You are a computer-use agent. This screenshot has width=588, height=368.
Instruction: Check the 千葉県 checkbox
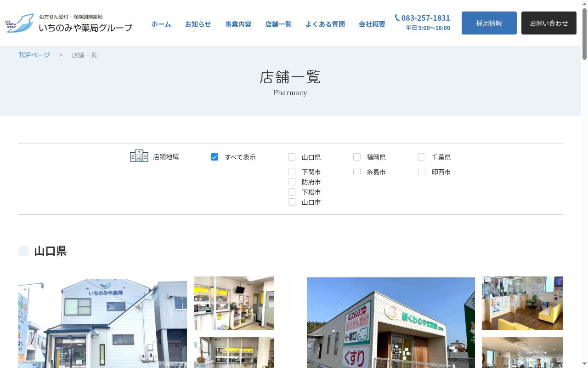422,157
